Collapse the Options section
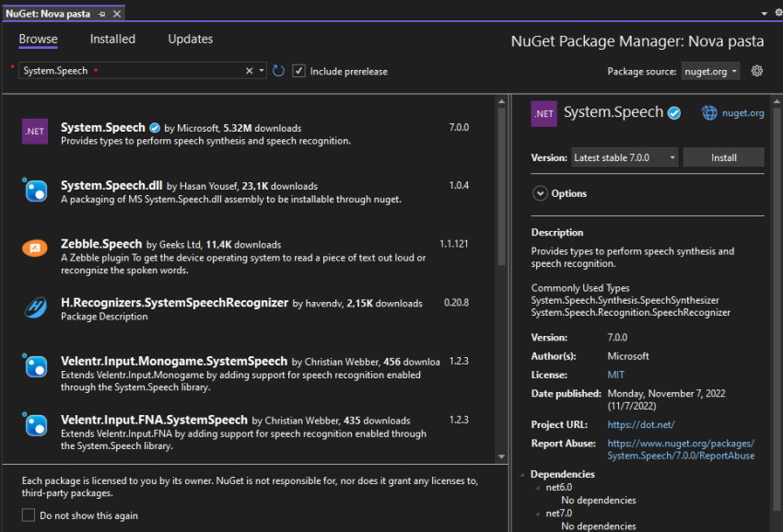The image size is (783, 532). click(540, 193)
